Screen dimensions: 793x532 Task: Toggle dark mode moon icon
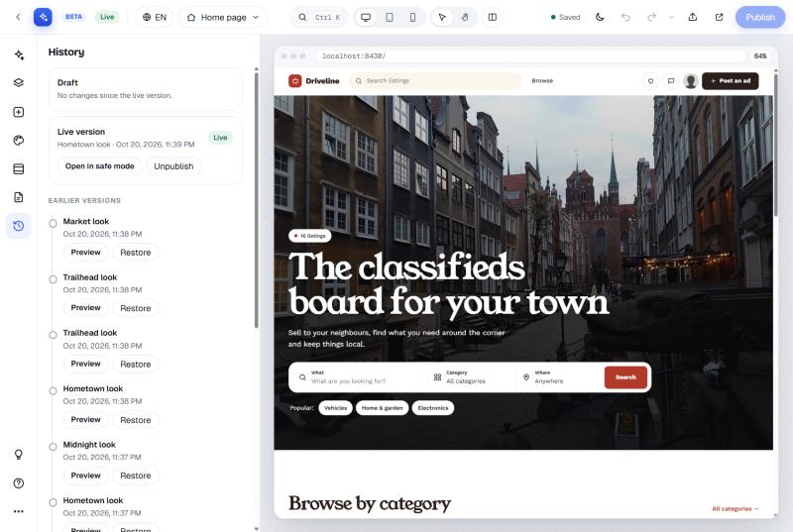(600, 17)
